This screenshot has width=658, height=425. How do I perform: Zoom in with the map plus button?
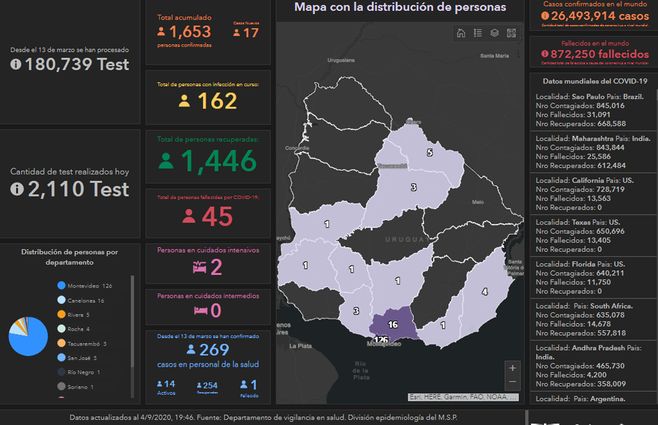(513, 368)
